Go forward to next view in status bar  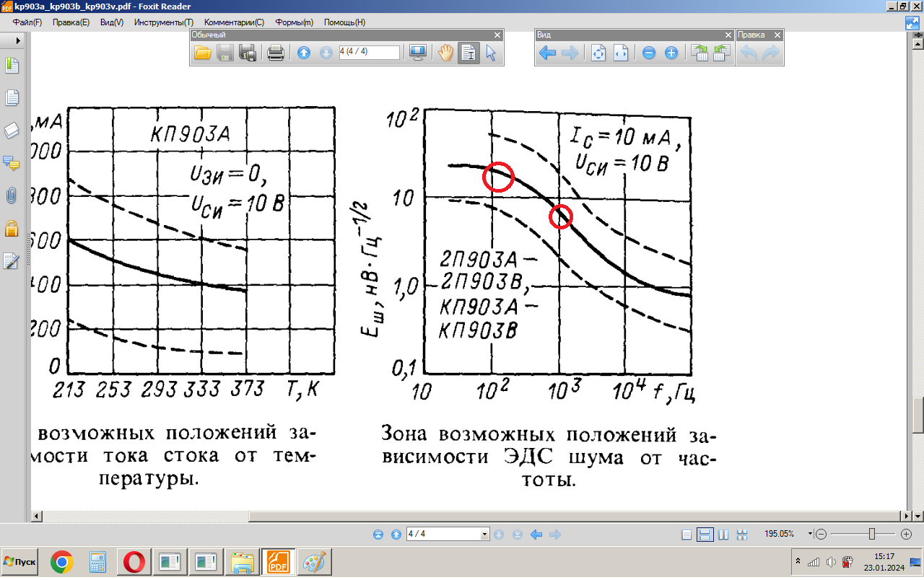(x=555, y=535)
